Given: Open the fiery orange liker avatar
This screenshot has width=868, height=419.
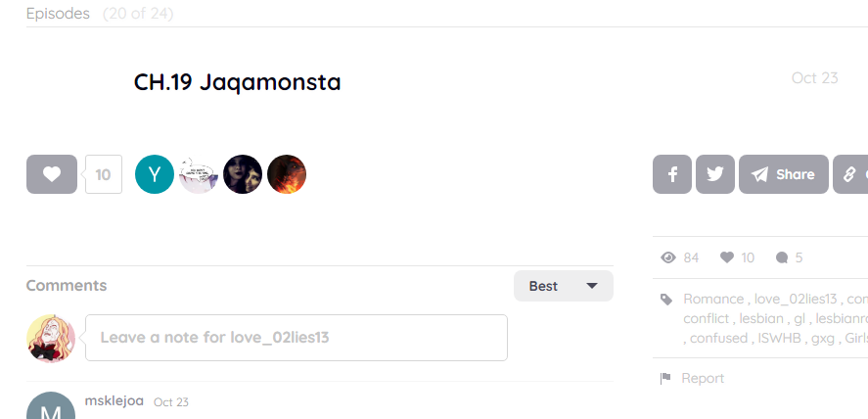Looking at the screenshot, I should click(x=287, y=174).
